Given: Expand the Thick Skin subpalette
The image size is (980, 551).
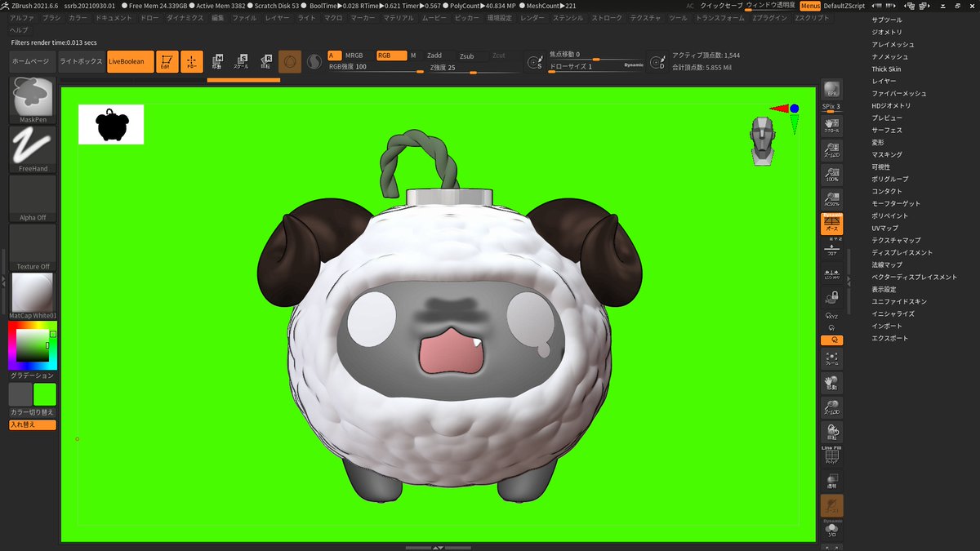Looking at the screenshot, I should click(x=886, y=69).
